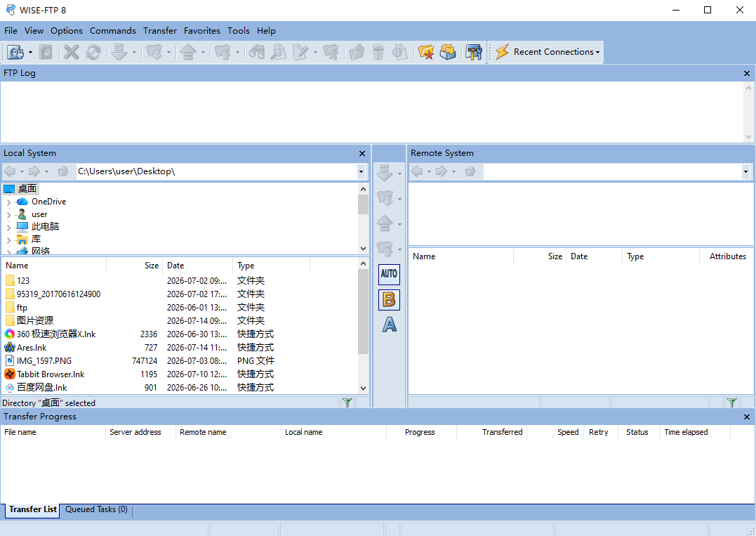Close the Local System panel

click(x=362, y=153)
